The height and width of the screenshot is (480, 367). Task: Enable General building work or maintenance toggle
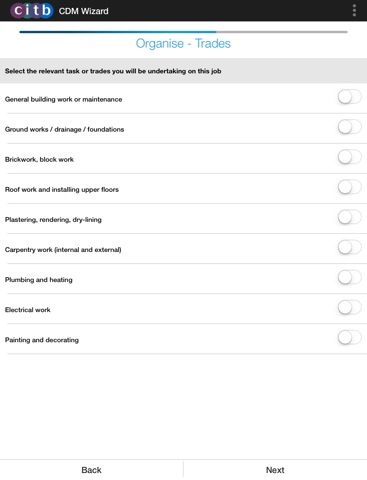349,97
